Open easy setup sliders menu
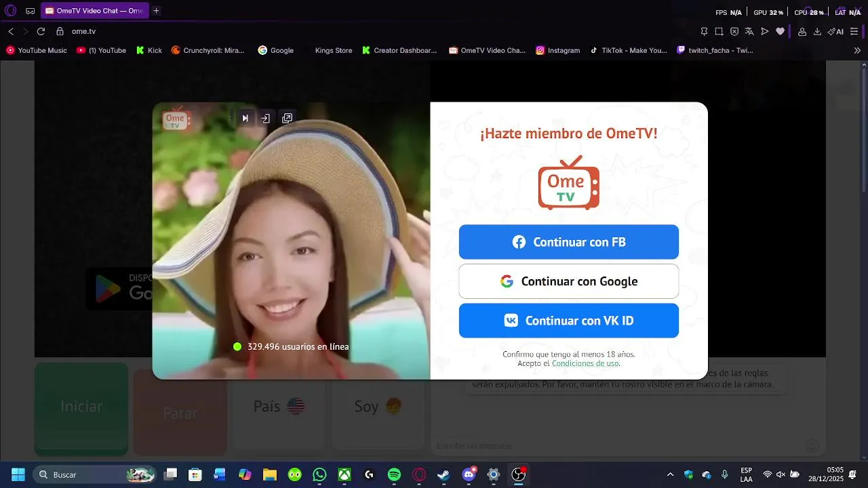This screenshot has width=868, height=488. pyautogui.click(x=854, y=31)
